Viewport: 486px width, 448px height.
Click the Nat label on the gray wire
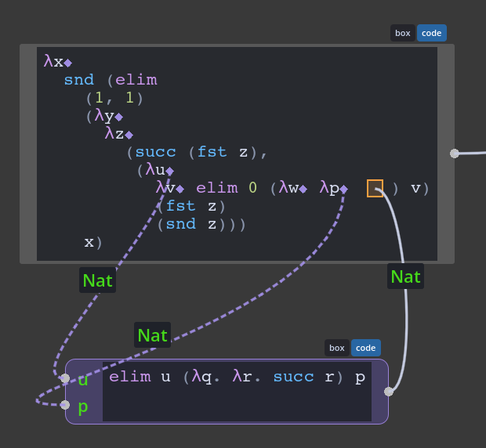pos(406,276)
